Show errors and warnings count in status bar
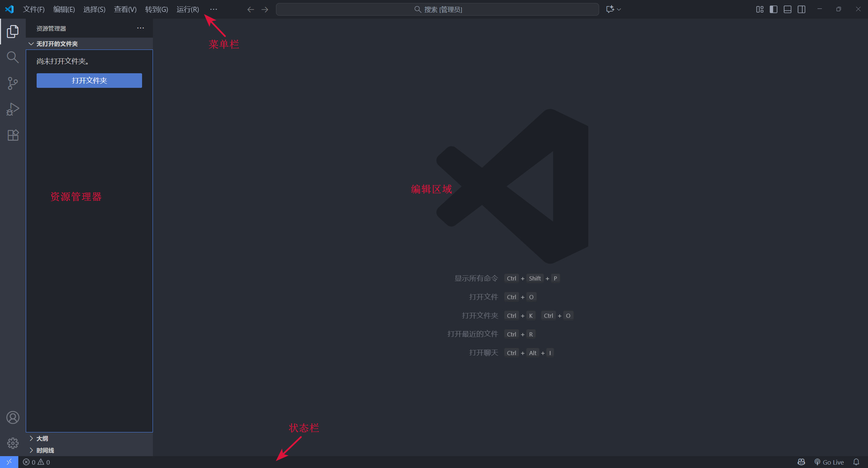The height and width of the screenshot is (468, 868). click(36, 462)
